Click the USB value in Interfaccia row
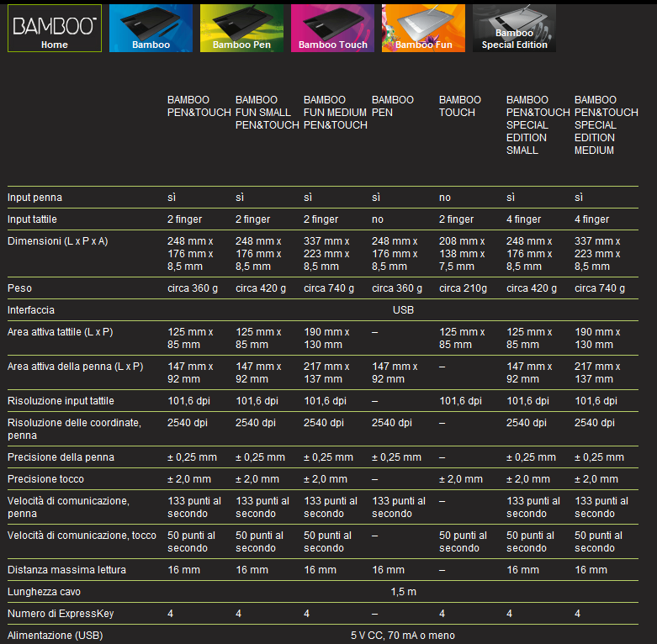This screenshot has width=657, height=644. [x=403, y=310]
